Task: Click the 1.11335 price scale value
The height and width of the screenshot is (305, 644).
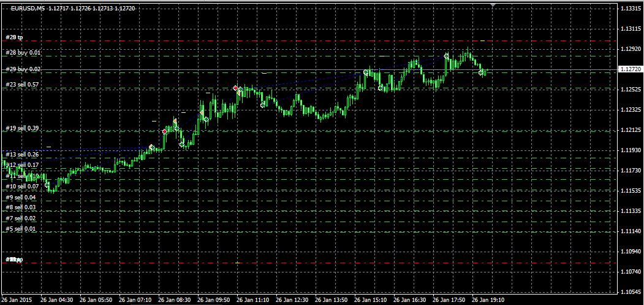Action: [x=630, y=211]
